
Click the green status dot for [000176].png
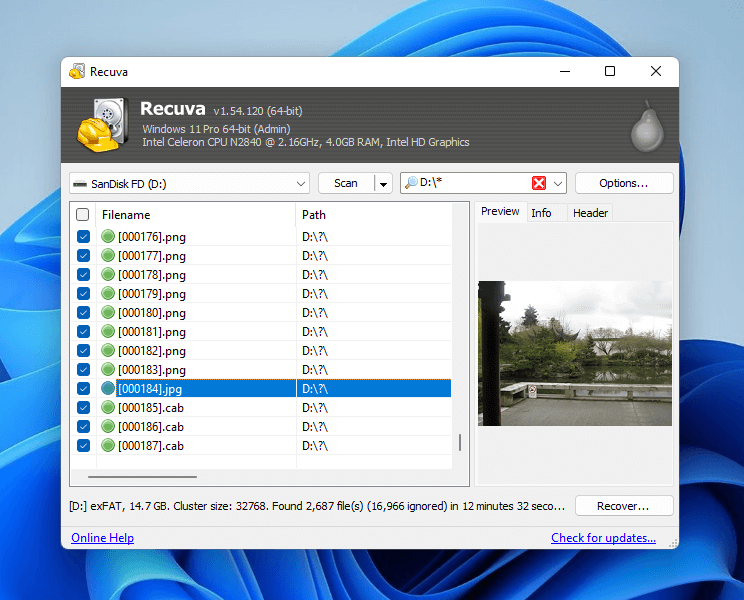[108, 236]
